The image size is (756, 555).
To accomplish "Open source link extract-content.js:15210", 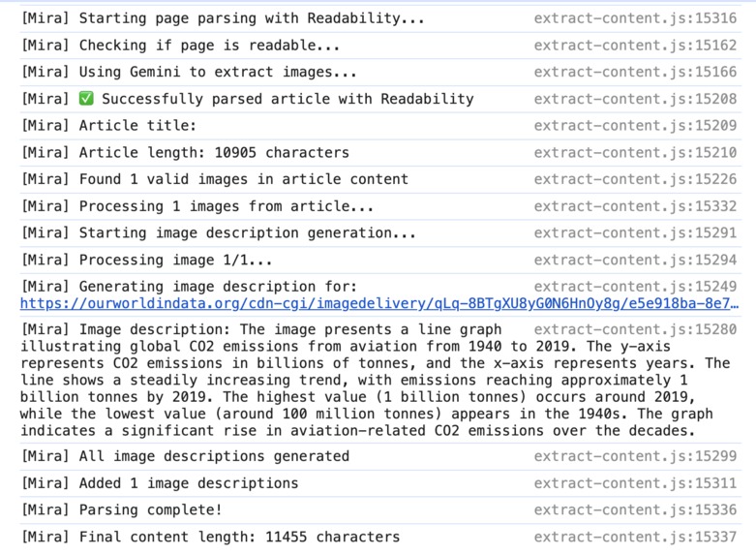I will pyautogui.click(x=635, y=152).
